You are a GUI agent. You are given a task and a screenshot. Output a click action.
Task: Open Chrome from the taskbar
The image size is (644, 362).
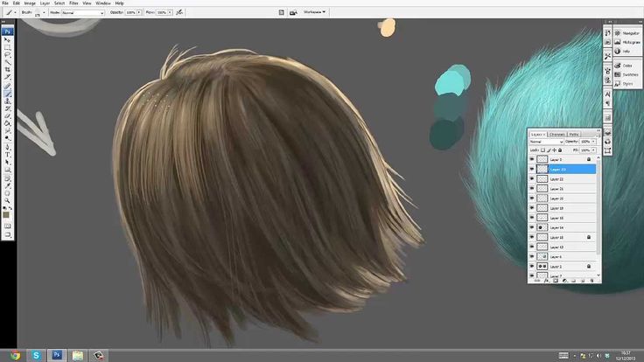(x=15, y=355)
